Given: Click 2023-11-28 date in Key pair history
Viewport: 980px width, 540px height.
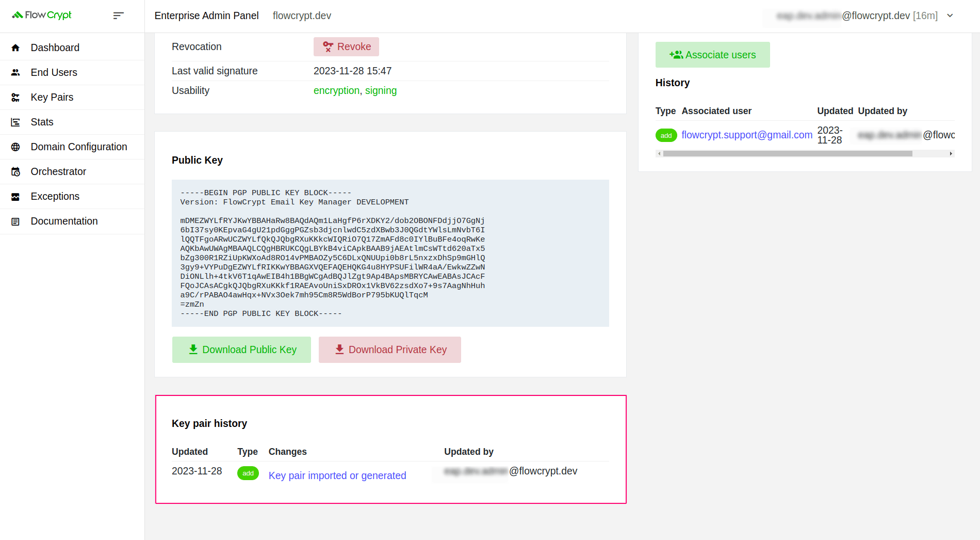Looking at the screenshot, I should click(197, 471).
